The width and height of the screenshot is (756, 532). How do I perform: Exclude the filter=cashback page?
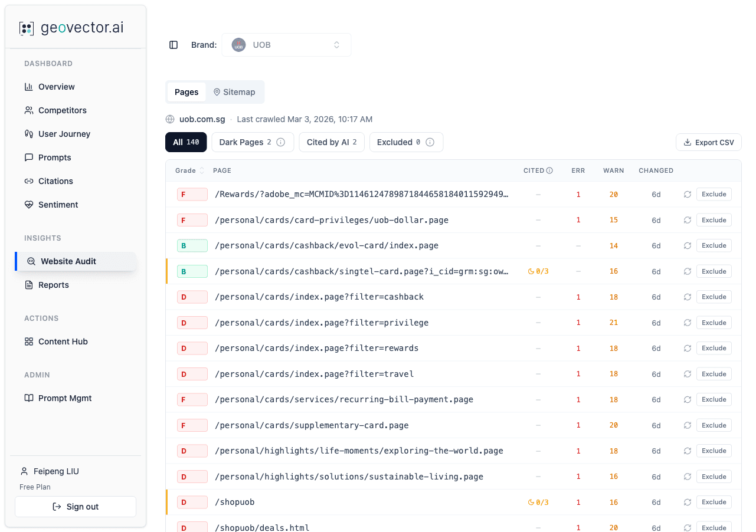(x=714, y=297)
